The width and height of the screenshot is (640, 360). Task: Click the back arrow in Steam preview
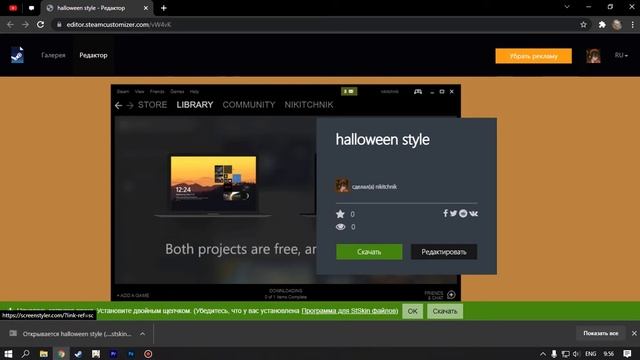(x=118, y=105)
